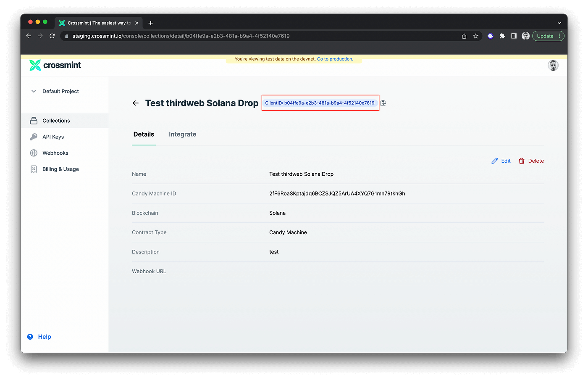Close the Crossmint browser tab
Image resolution: width=588 pixels, height=380 pixels.
(x=136, y=23)
